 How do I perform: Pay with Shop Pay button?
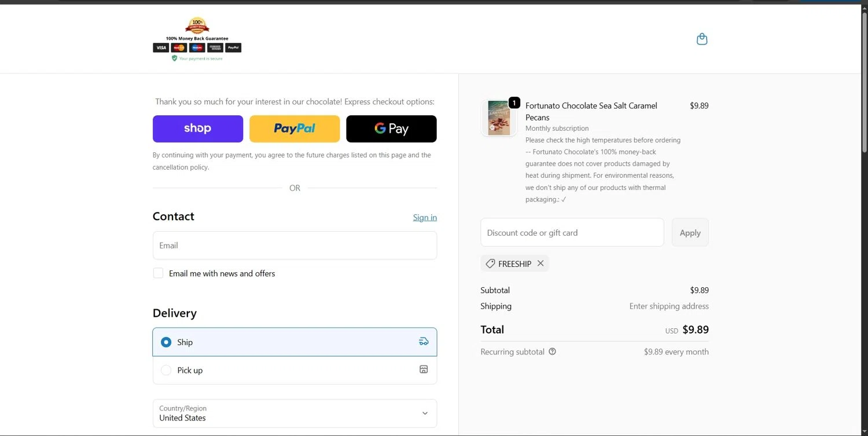point(198,129)
